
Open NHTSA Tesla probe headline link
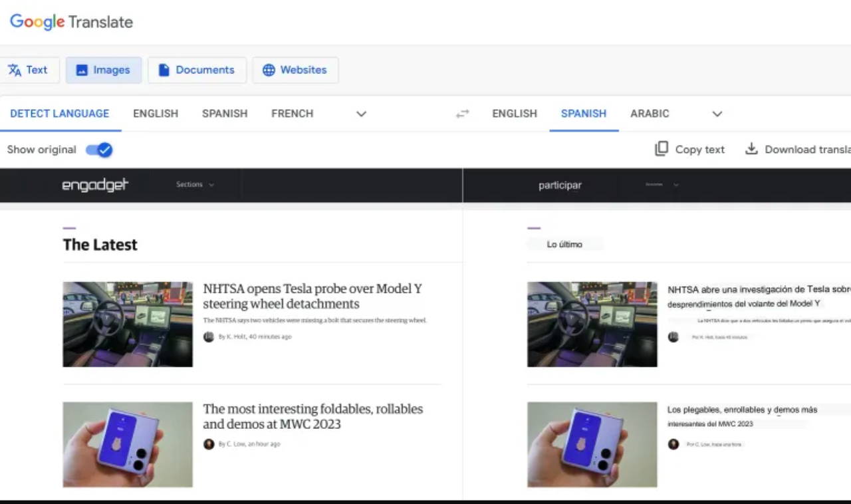312,296
